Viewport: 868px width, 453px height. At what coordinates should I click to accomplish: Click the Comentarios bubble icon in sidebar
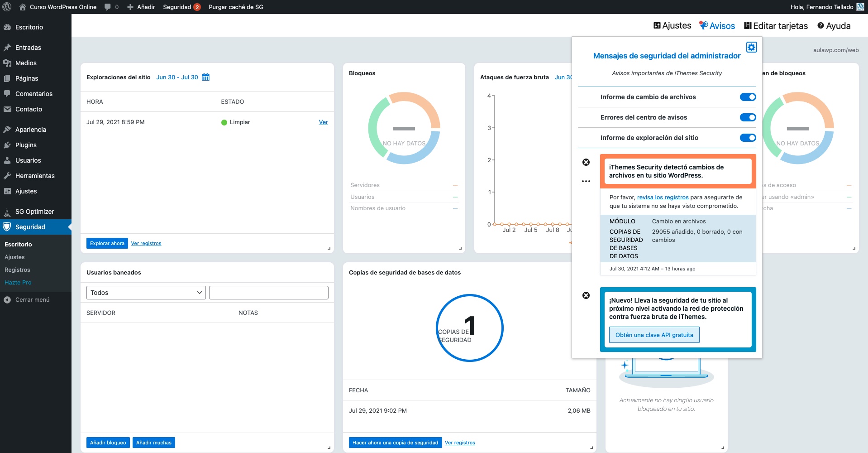click(7, 94)
